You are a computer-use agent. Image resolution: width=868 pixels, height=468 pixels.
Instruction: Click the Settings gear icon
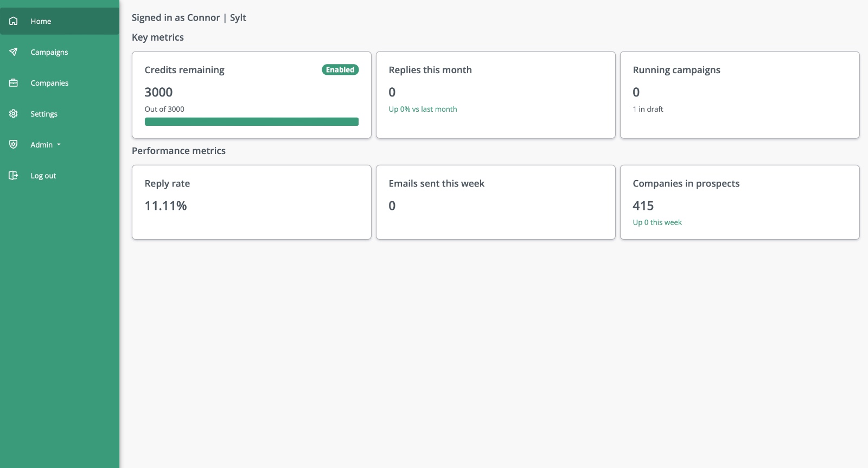[14, 114]
